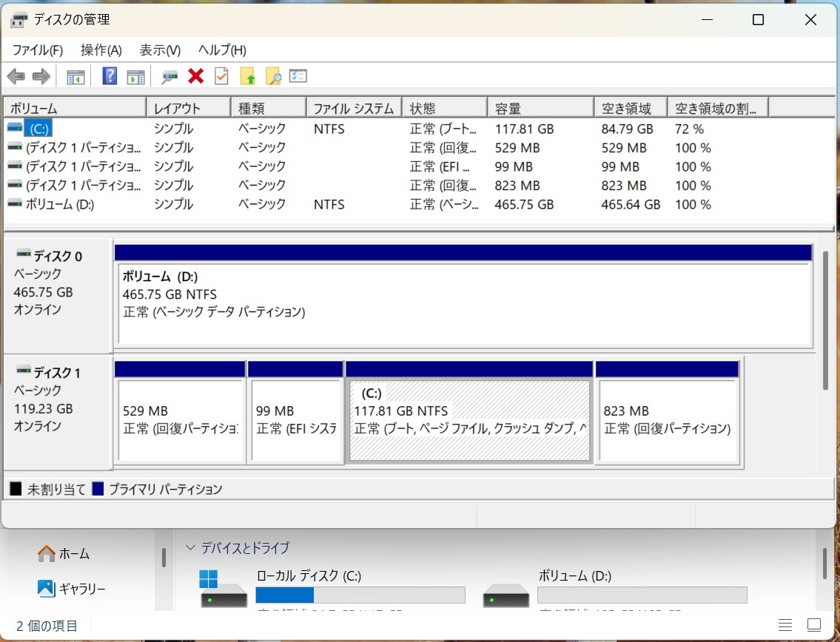The height and width of the screenshot is (642, 840).
Task: Sort by the 種類 column header
Action: [x=269, y=108]
